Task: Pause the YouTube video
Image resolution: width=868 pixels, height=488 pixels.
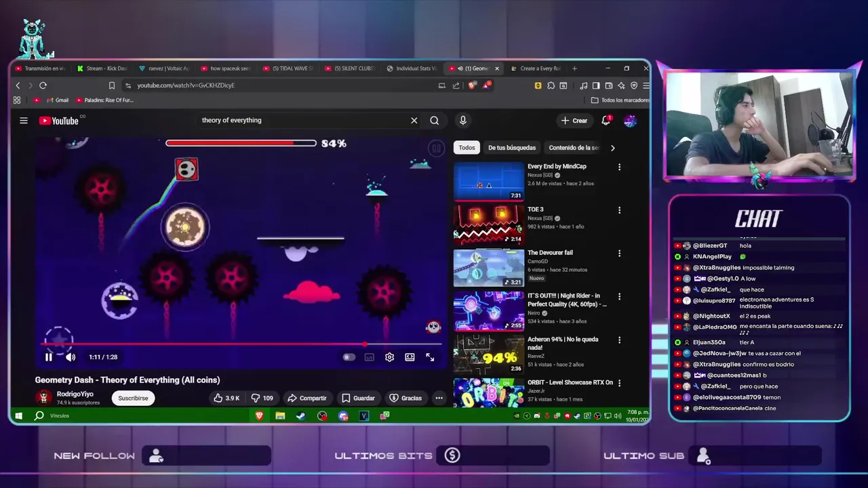Action: (49, 357)
